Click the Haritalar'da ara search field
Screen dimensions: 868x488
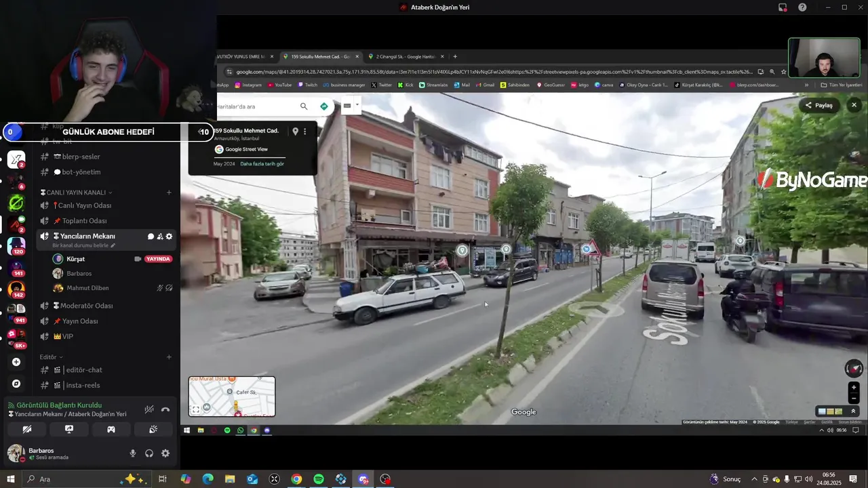coord(256,106)
